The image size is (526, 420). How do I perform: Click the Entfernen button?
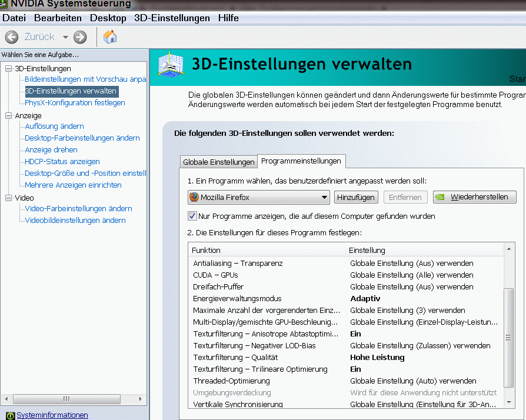tap(405, 197)
